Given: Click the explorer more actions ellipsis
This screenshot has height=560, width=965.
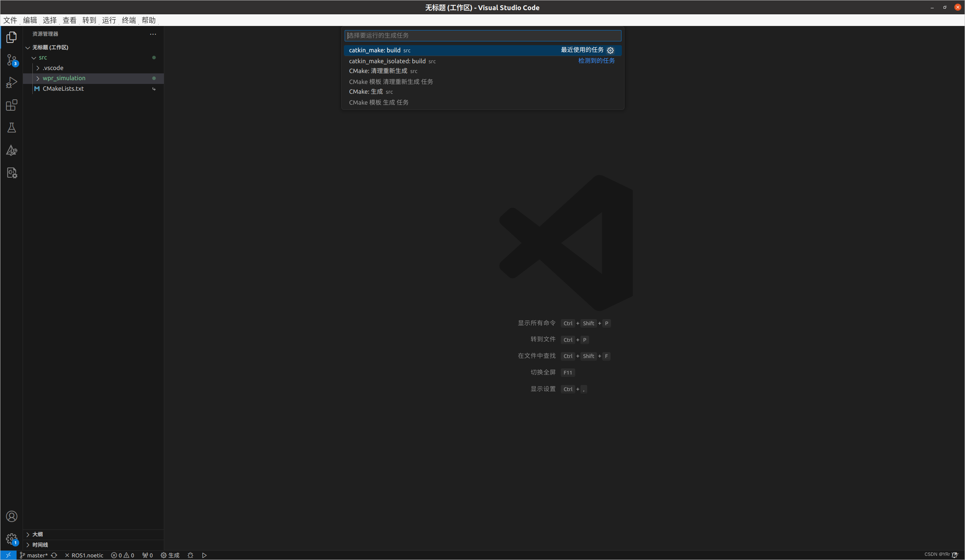Looking at the screenshot, I should pyautogui.click(x=153, y=34).
